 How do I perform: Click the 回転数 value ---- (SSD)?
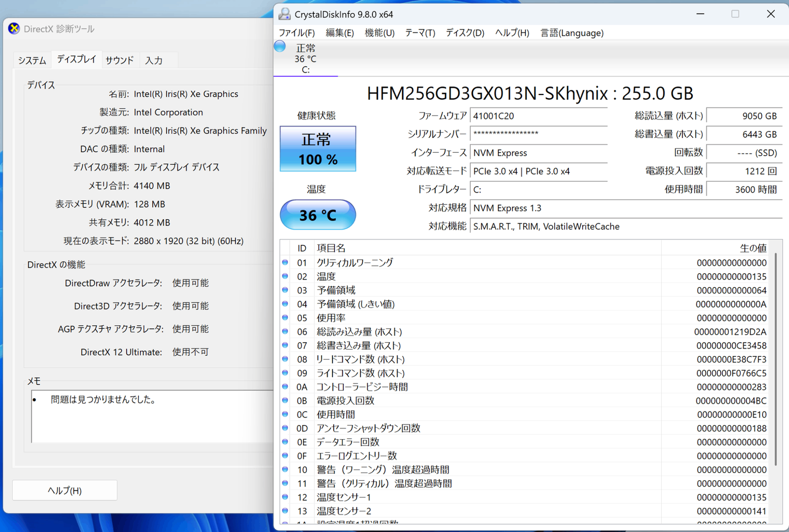(744, 153)
